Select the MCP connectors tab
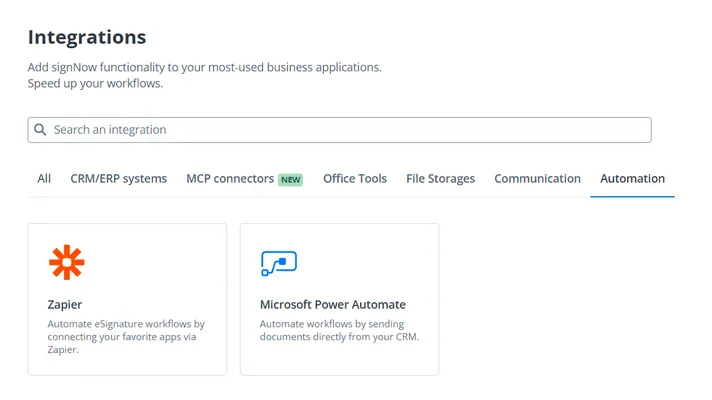The width and height of the screenshot is (712, 400). [230, 179]
